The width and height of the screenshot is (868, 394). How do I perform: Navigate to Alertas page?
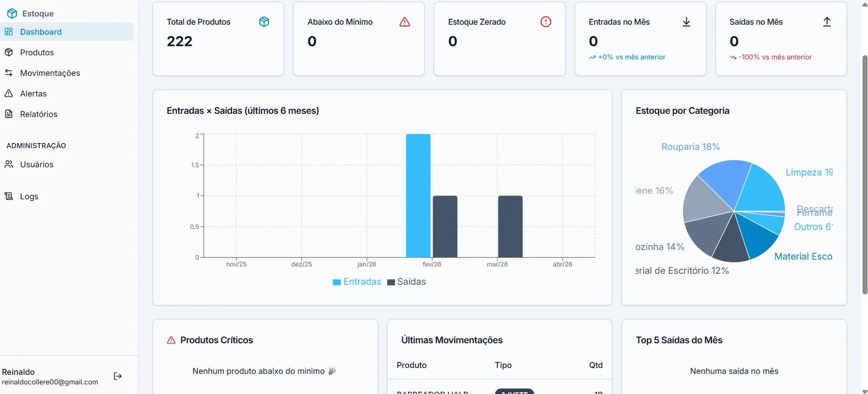tap(67, 93)
